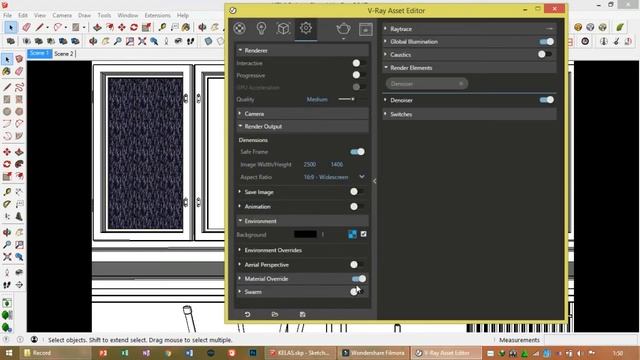The height and width of the screenshot is (360, 640).
Task: Click the teapot render button
Action: click(x=343, y=29)
